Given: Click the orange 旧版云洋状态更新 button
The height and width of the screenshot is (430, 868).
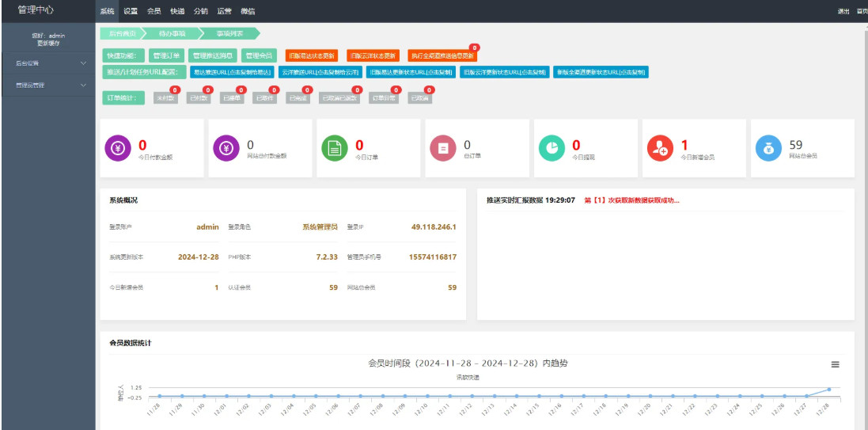Looking at the screenshot, I should click(x=373, y=56).
